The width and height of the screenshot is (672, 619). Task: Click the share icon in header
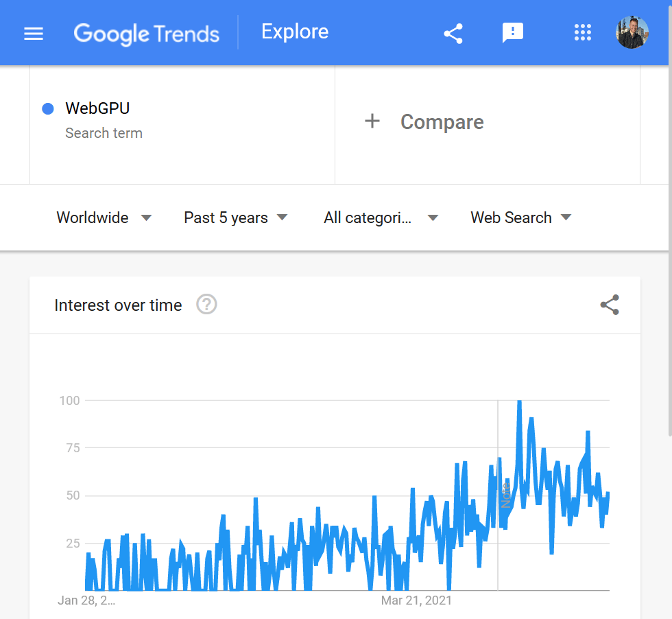pyautogui.click(x=453, y=34)
